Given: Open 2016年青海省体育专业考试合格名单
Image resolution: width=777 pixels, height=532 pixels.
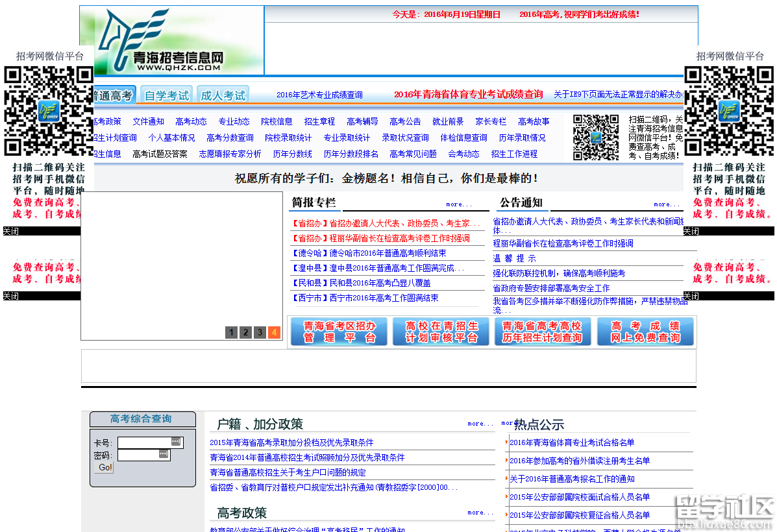Looking at the screenshot, I should (572, 443).
